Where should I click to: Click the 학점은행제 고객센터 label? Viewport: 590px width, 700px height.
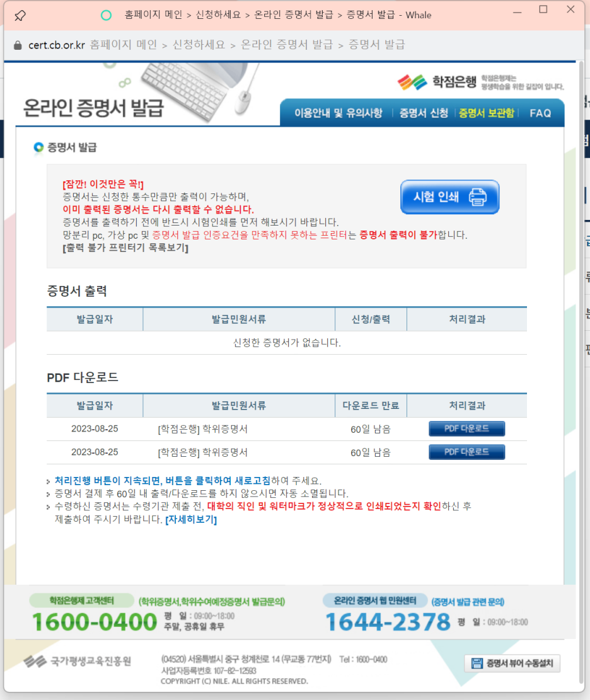tap(82, 600)
